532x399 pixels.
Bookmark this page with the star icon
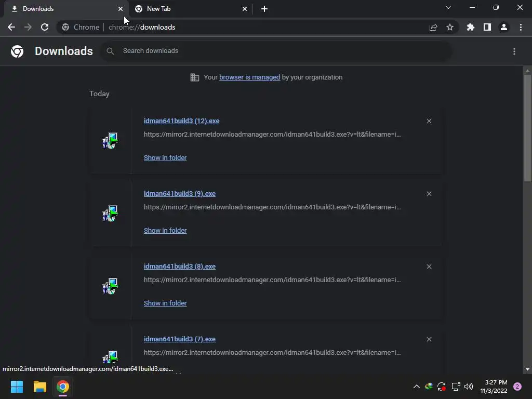pos(450,27)
